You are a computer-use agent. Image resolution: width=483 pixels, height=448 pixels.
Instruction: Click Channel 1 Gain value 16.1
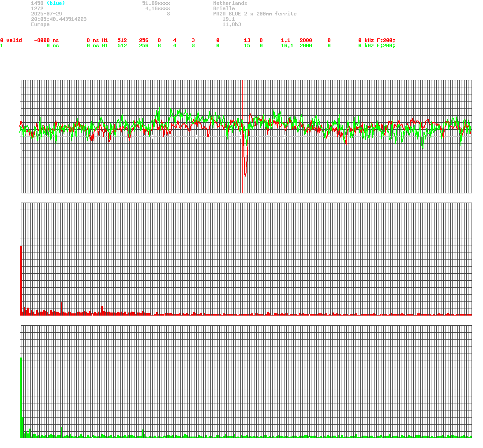click(287, 45)
